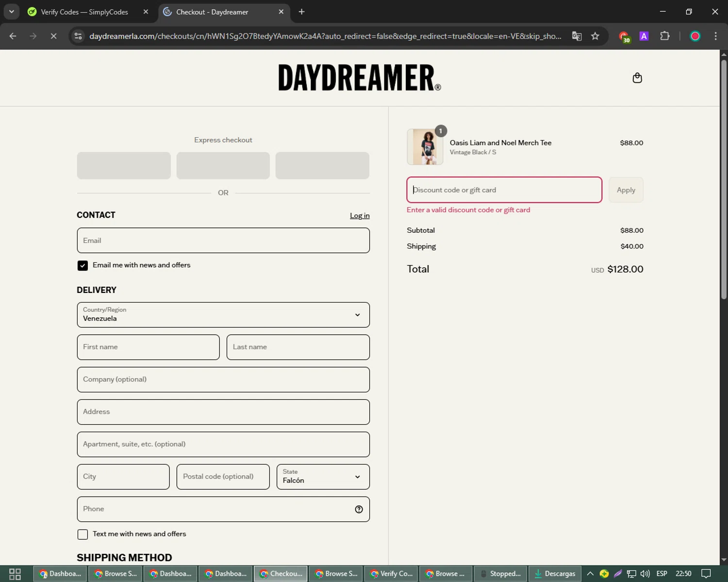The image size is (728, 582).
Task: Open the Chrome profile avatar
Action: point(695,36)
